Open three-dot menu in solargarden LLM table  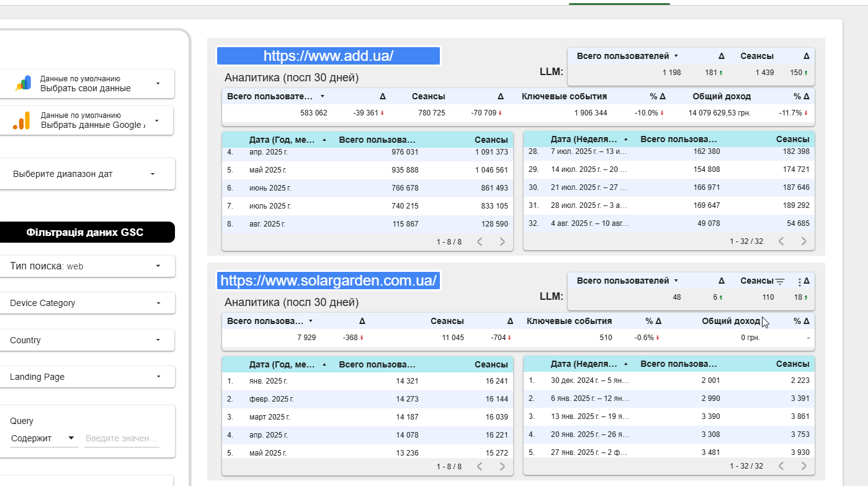799,281
